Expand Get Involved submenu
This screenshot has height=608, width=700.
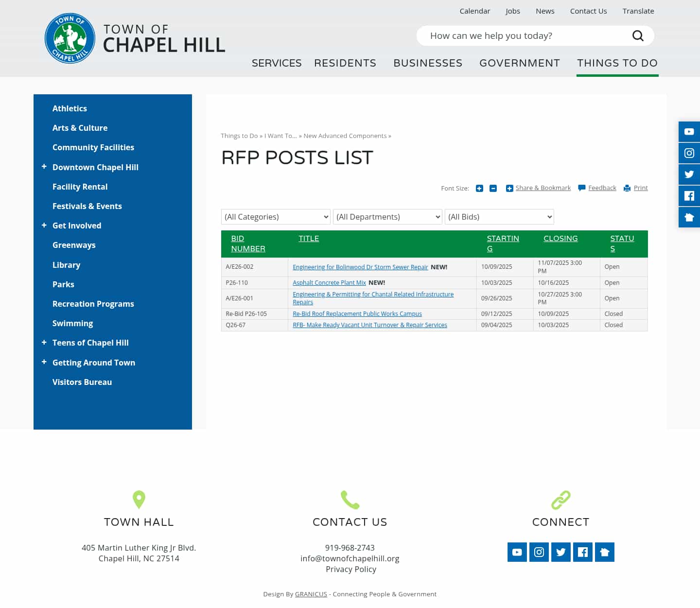coord(44,225)
